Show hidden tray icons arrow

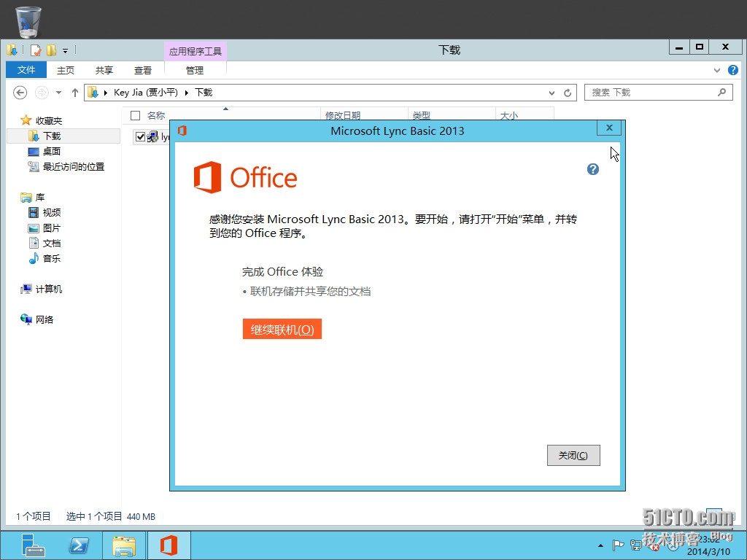(601, 545)
